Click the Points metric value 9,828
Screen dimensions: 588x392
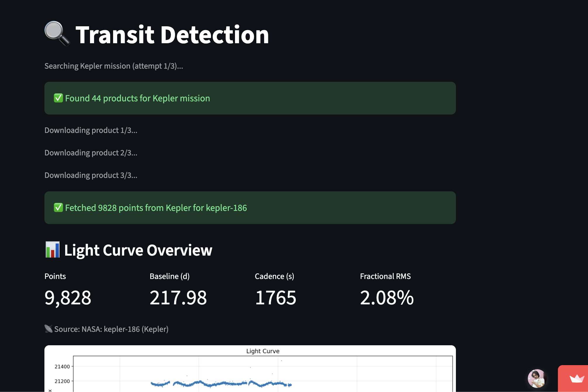coord(68,298)
